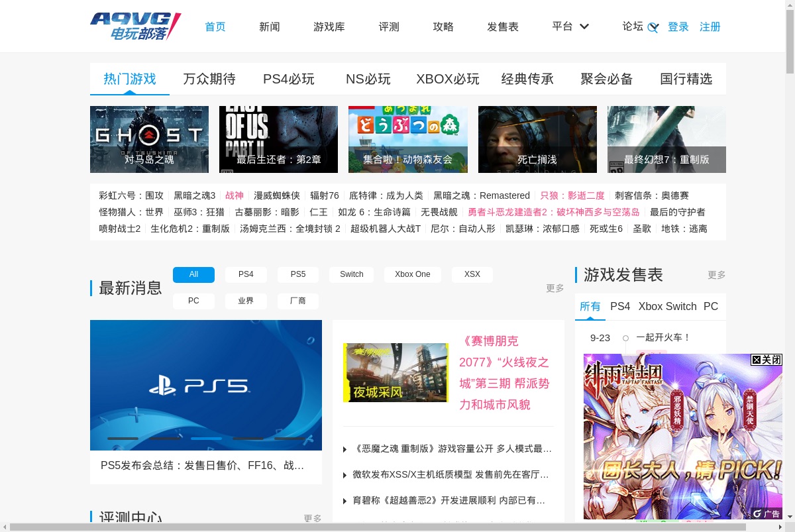795x532 pixels.
Task: Select Switch release schedule tab
Action: pyautogui.click(x=681, y=306)
